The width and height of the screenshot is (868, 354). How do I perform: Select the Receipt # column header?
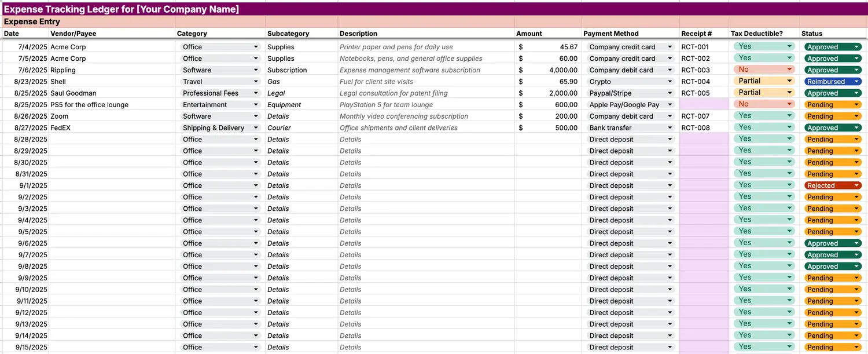click(x=704, y=34)
